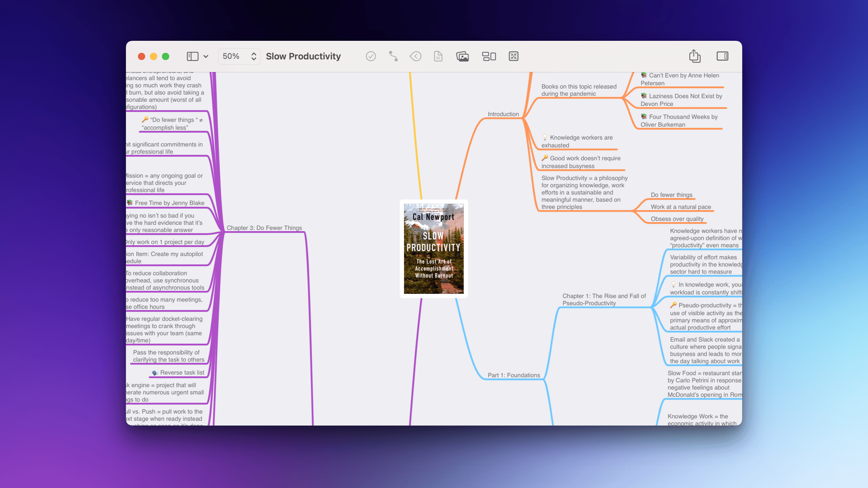Image resolution: width=868 pixels, height=488 pixels.
Task: Select the "Email and Slack created a culture" node
Action: 706,350
